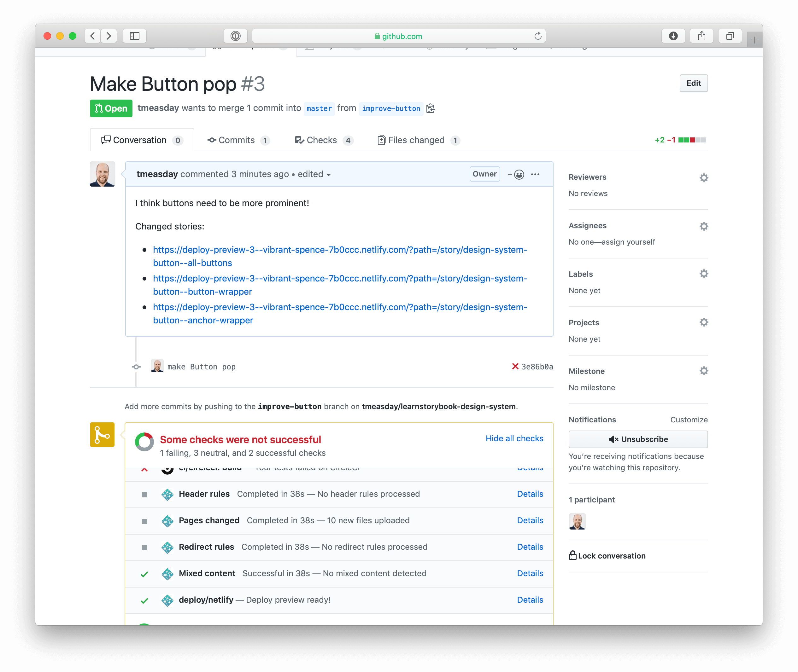Click the participant avatar thumbnail

click(577, 522)
